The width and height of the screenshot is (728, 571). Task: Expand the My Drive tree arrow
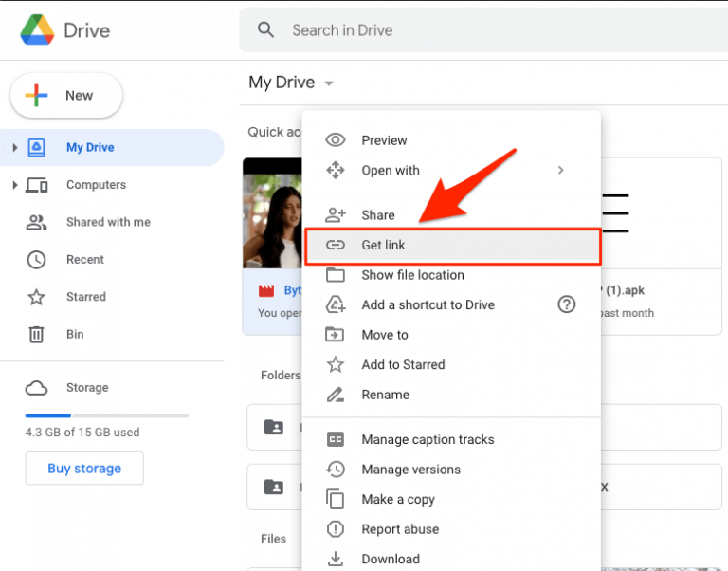14,148
